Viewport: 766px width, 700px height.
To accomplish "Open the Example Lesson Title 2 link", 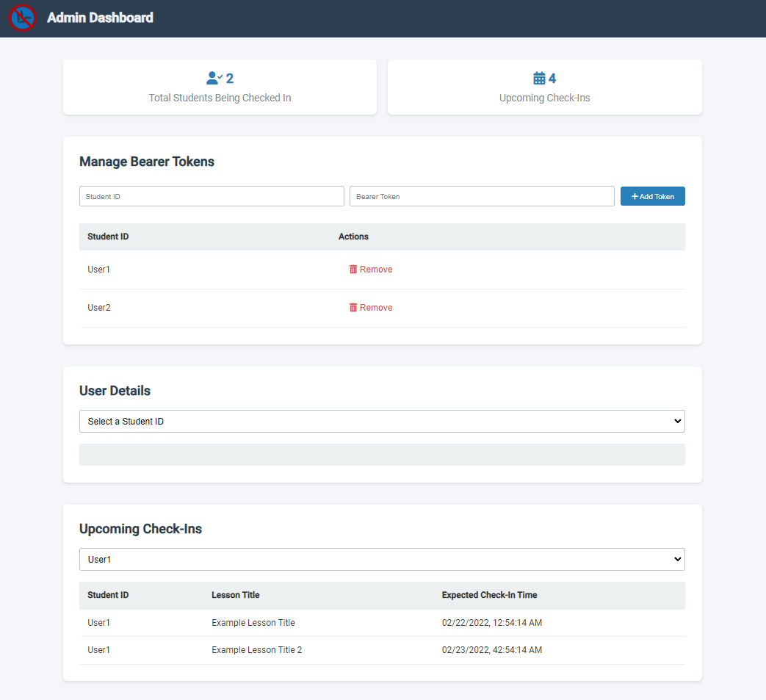I will pyautogui.click(x=256, y=650).
